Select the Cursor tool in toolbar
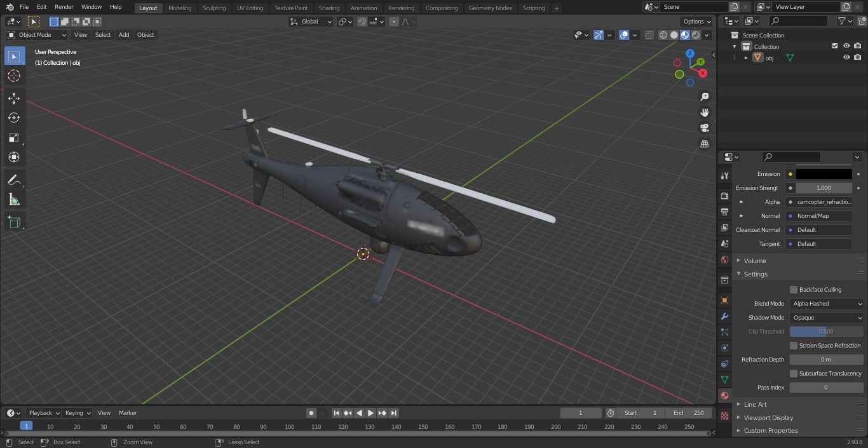This screenshot has height=448, width=868. (x=14, y=76)
